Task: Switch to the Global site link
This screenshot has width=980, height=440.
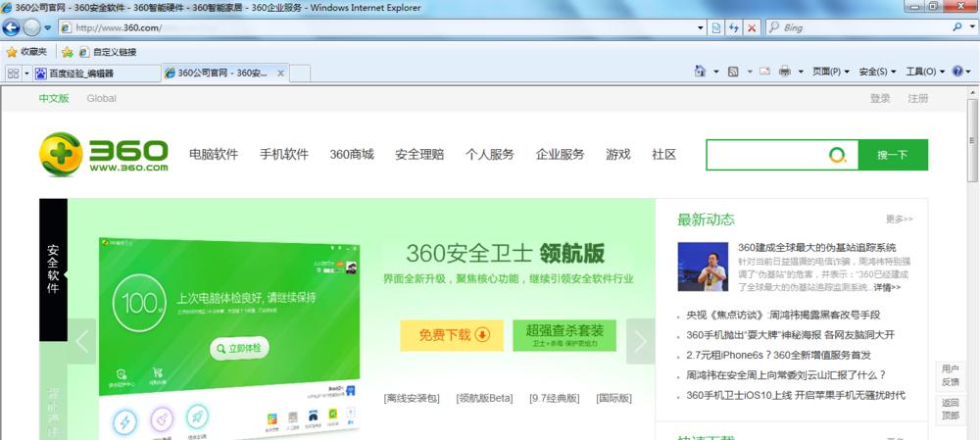Action: click(101, 98)
